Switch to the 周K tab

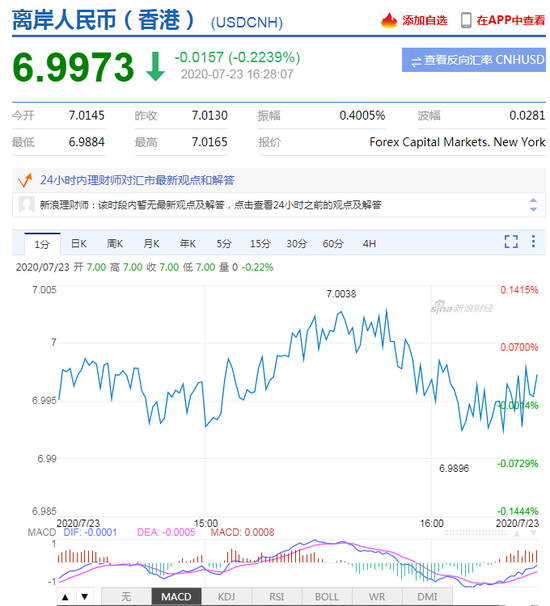coord(115,243)
